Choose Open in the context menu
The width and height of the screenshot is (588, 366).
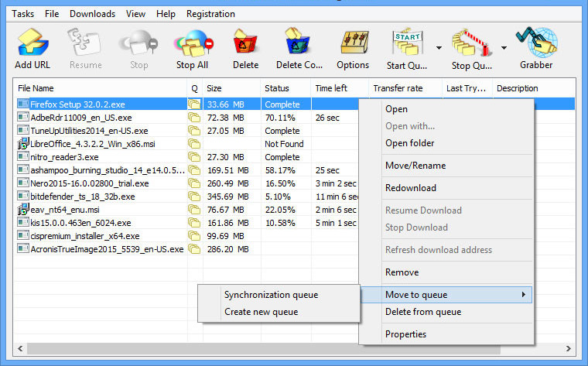pyautogui.click(x=396, y=109)
